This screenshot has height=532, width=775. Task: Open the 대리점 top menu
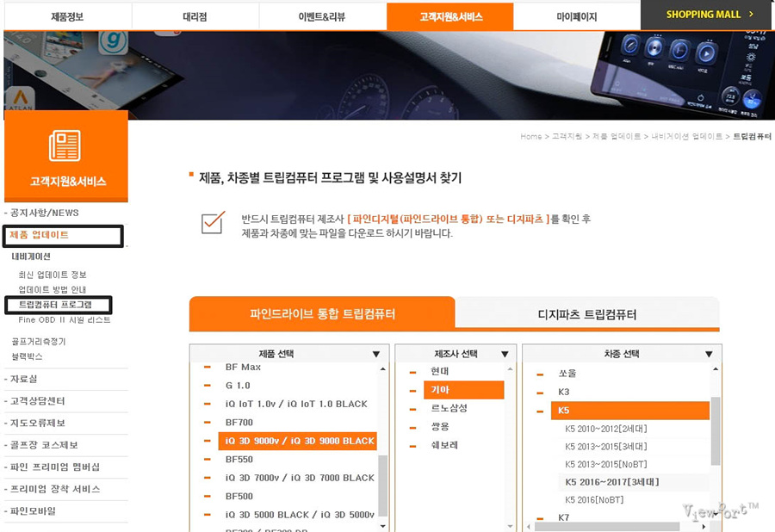tap(195, 17)
